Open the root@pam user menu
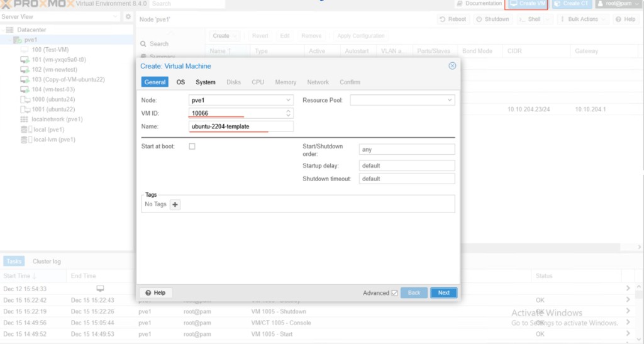644x344 pixels. (x=619, y=4)
